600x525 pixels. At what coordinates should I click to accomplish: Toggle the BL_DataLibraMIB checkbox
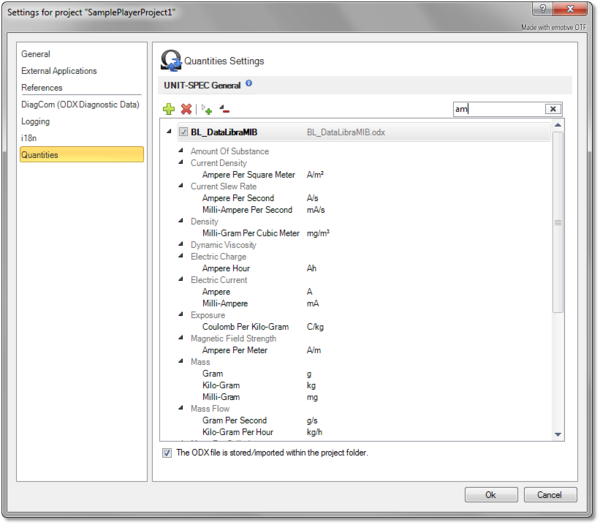pos(183,132)
